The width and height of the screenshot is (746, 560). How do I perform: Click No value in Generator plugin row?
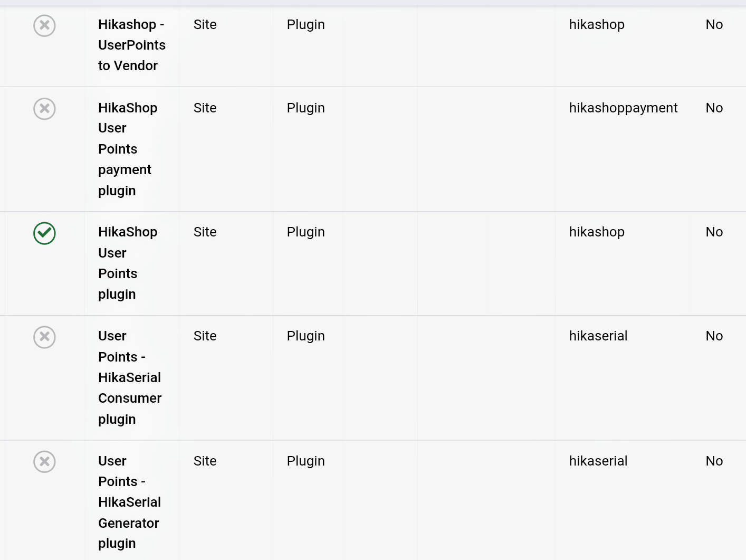pyautogui.click(x=714, y=461)
